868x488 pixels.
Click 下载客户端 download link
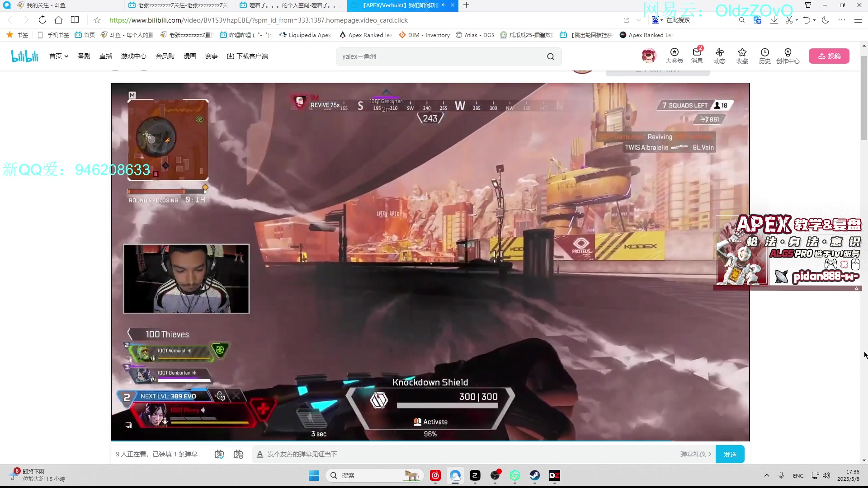[x=247, y=56]
